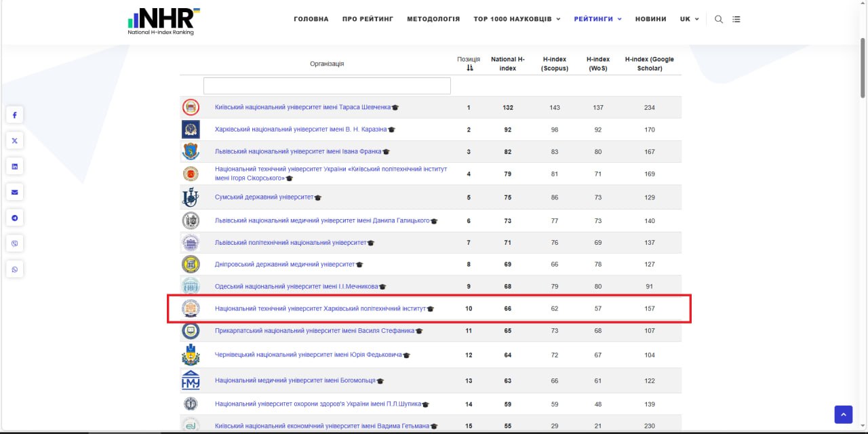The image size is (868, 434).
Task: Open Сумський державний університет link
Action: (x=264, y=197)
